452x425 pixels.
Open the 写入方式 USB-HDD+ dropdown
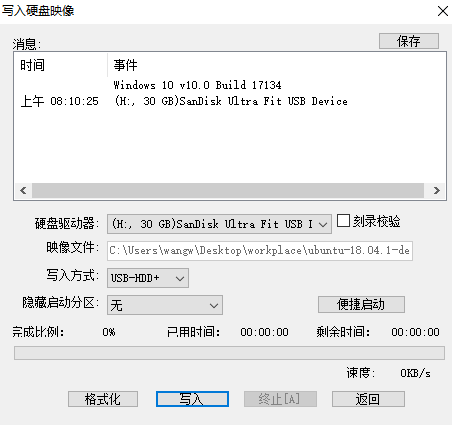148,278
